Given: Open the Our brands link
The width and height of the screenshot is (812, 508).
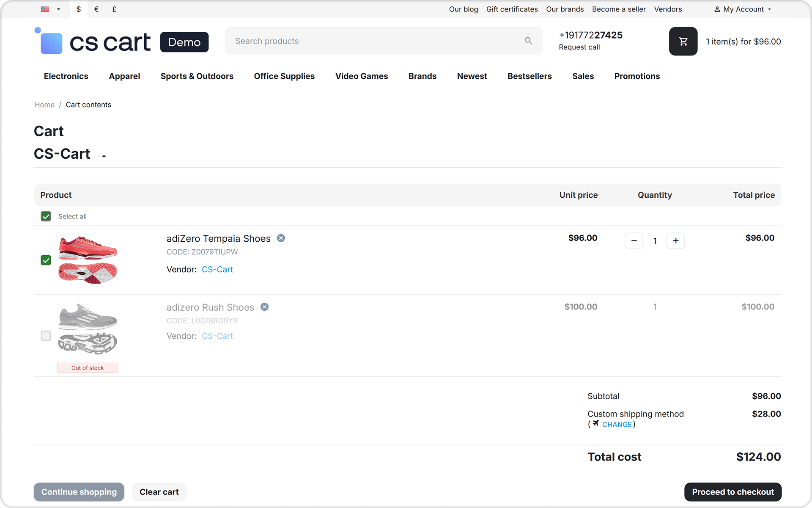Looking at the screenshot, I should [x=565, y=9].
